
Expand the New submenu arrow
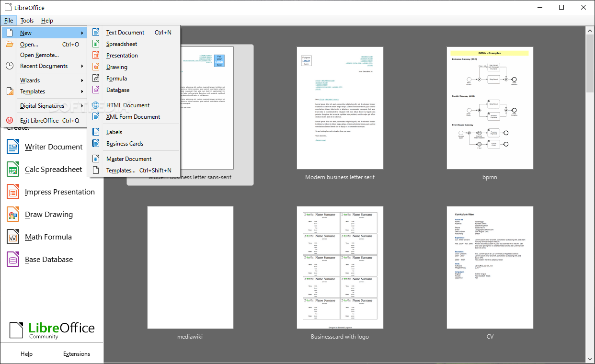pos(82,33)
